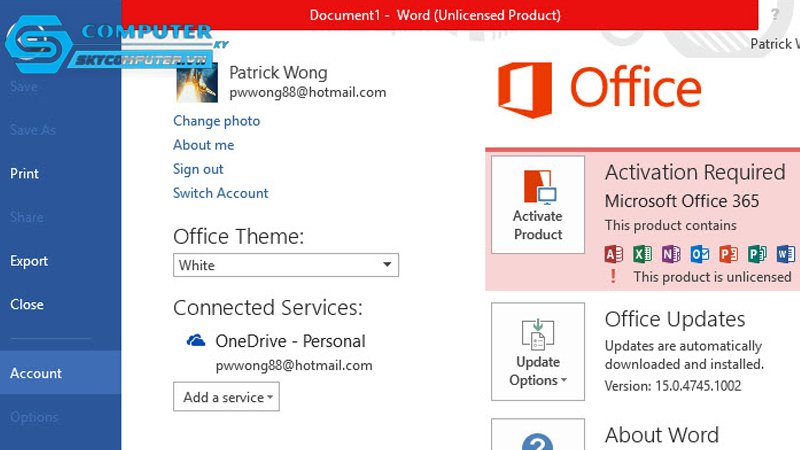Click Patrick Wong's profile photo
The image size is (800, 450).
click(x=197, y=83)
